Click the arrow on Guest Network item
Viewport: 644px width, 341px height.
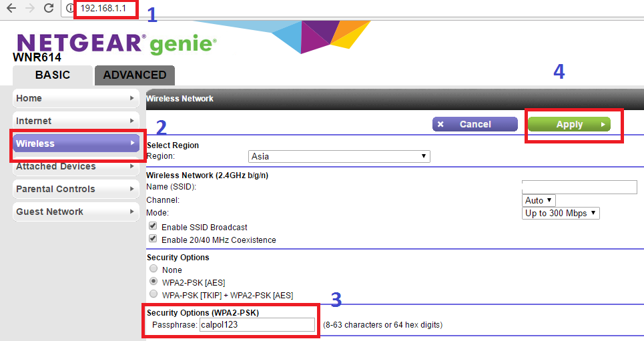132,212
